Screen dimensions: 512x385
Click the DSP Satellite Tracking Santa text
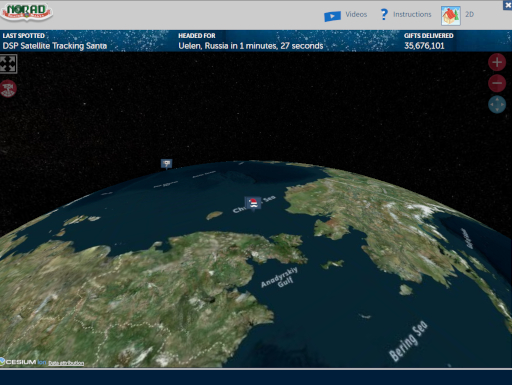pos(55,46)
